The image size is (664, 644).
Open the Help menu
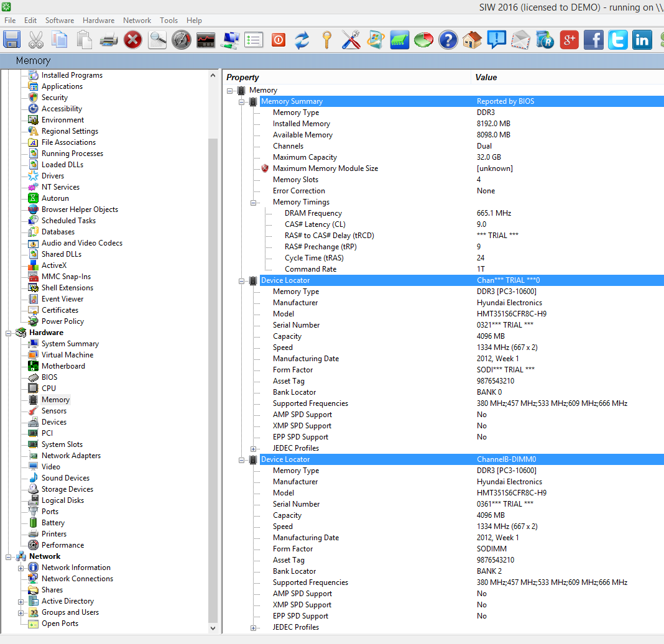click(x=194, y=21)
